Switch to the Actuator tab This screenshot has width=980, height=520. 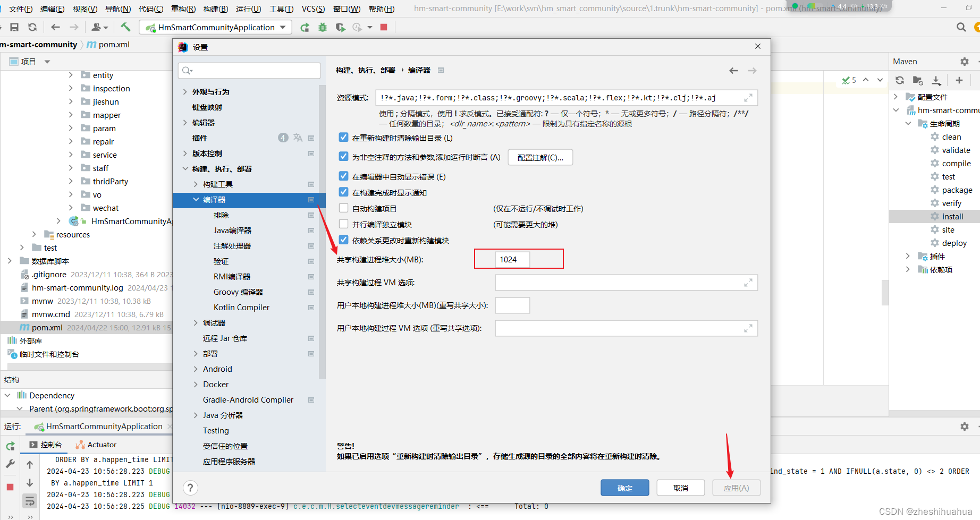coord(96,445)
